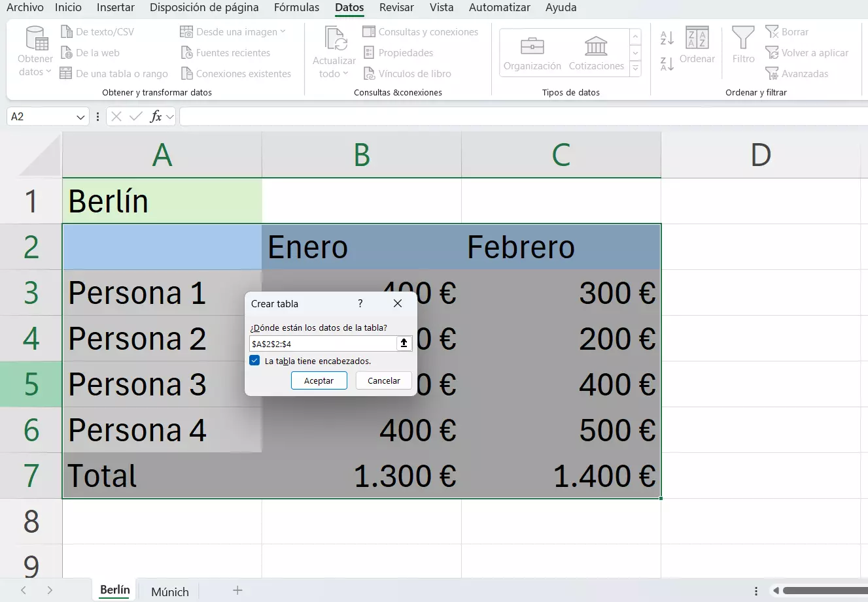
Task: Click the range collapse arrow in dialog
Action: click(404, 343)
